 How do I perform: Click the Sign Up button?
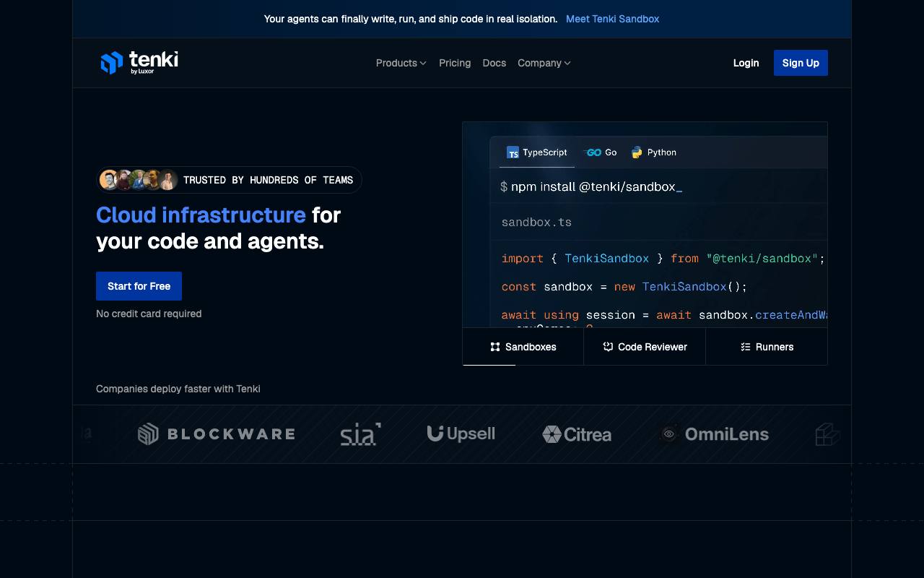pos(801,63)
